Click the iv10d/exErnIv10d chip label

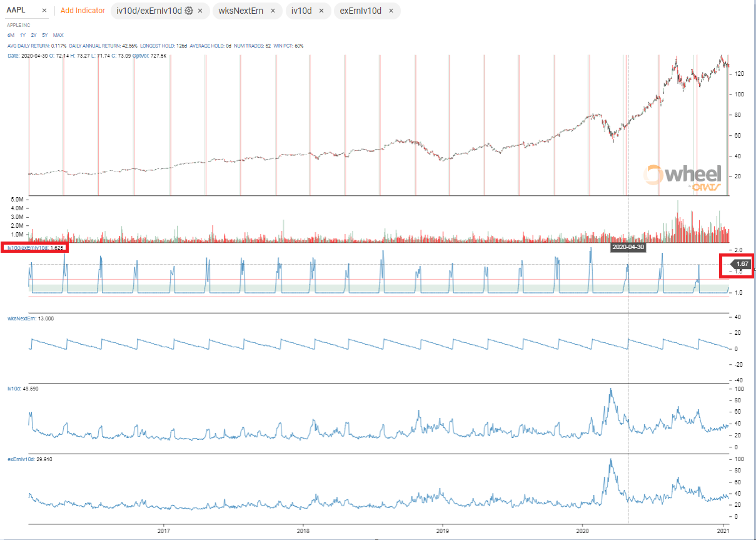tap(149, 11)
